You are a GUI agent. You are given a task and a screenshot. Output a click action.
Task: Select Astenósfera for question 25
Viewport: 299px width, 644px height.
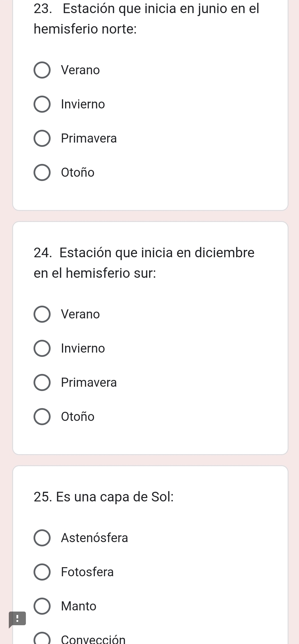click(42, 538)
